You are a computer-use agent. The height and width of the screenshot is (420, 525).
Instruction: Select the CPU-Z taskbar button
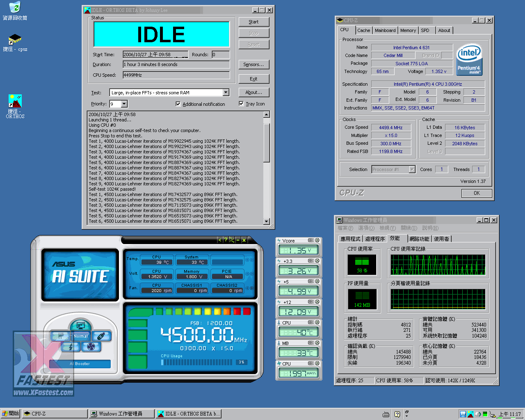pyautogui.click(x=55, y=414)
